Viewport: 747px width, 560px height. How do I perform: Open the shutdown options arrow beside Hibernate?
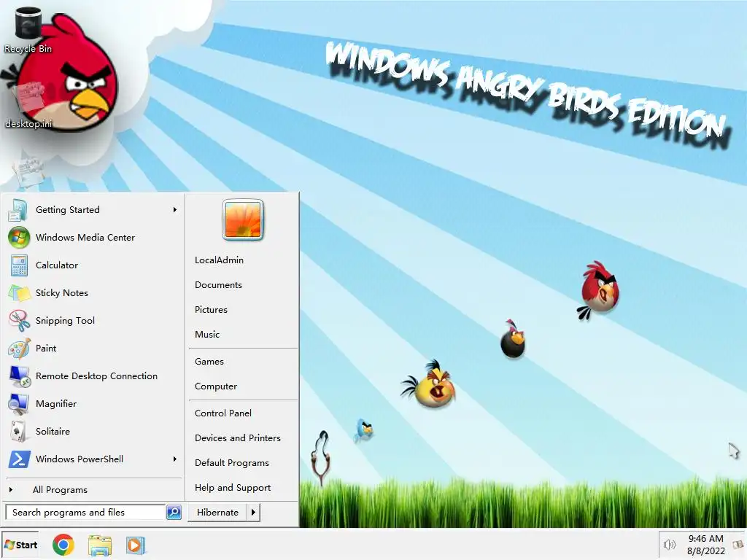[x=253, y=513]
